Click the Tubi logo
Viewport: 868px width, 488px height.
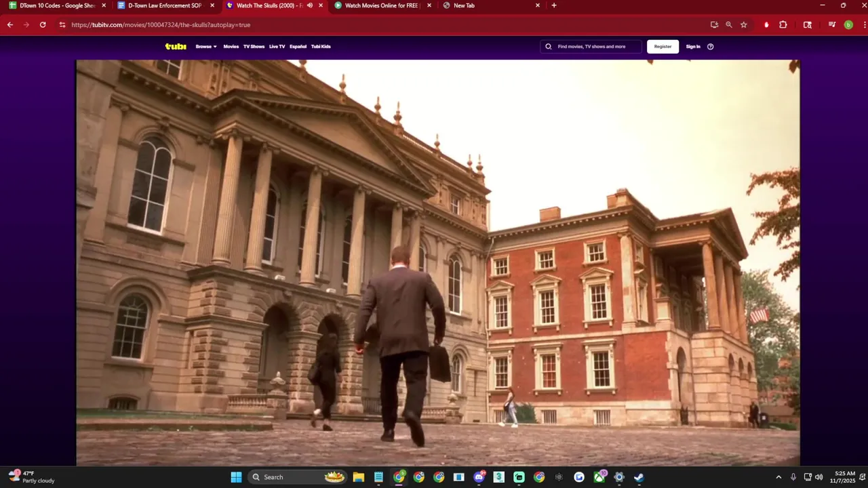176,47
